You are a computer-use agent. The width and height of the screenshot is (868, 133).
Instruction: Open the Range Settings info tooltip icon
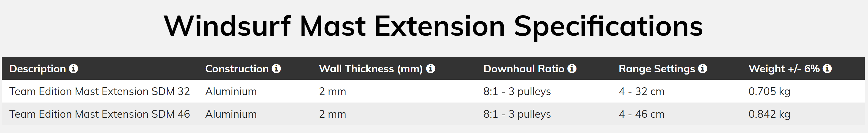click(x=703, y=68)
